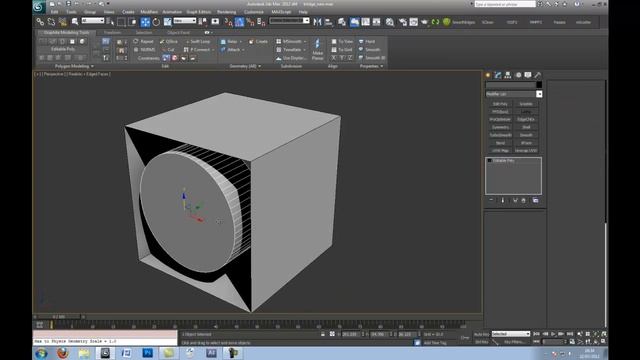640x360 pixels.
Task: Toggle the NURMS option in Edit panel
Action: pos(144,50)
